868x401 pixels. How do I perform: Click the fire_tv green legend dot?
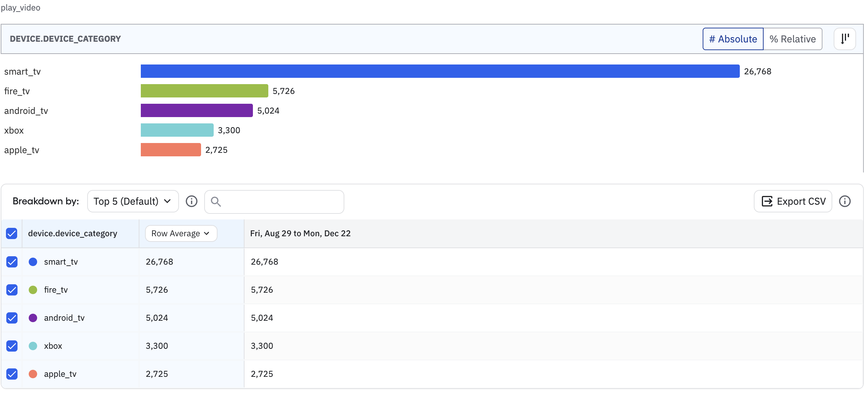point(33,290)
